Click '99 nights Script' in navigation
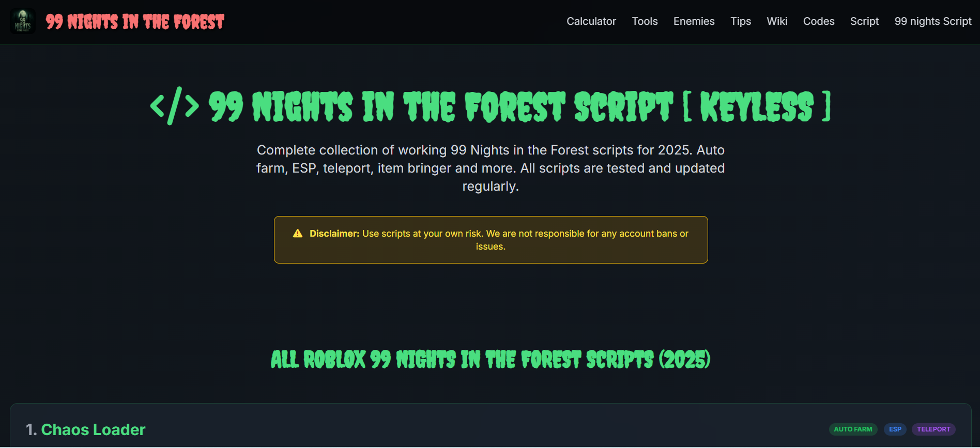The height and width of the screenshot is (448, 980). click(932, 21)
